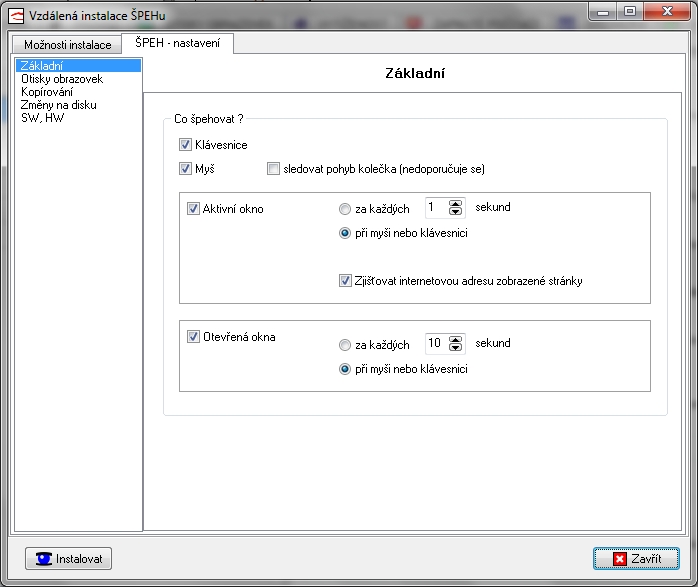Increase Aktivní okno seconds with up arrow
The width and height of the screenshot is (698, 587).
[455, 204]
